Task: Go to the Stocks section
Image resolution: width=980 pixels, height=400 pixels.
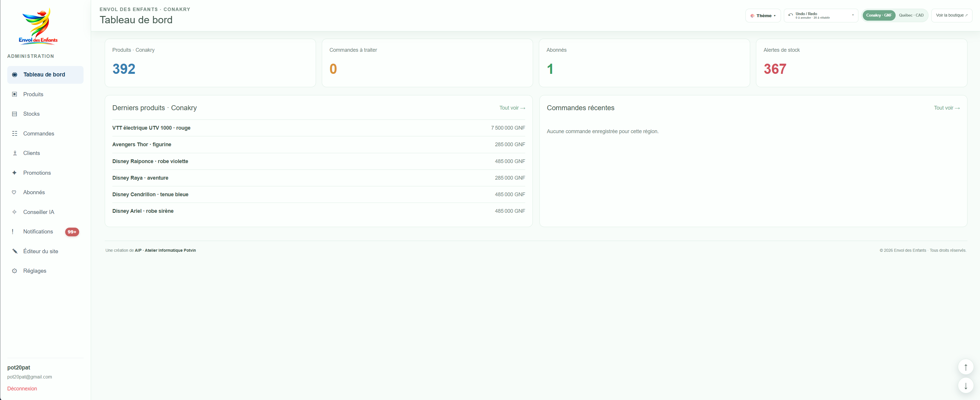Action: [x=45, y=114]
